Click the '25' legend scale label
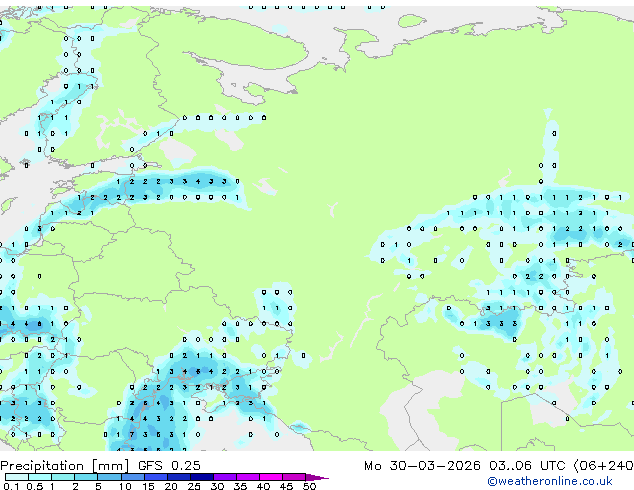This screenshot has width=634, height=490. point(194,486)
